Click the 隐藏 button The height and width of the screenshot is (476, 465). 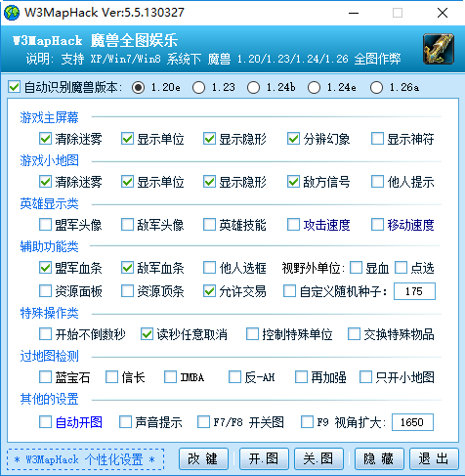pos(379,458)
